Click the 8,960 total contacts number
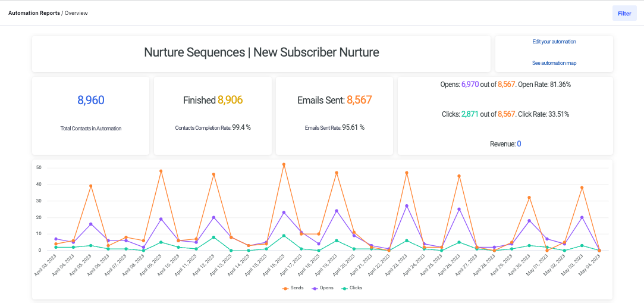Image resolution: width=644 pixels, height=303 pixels. click(x=91, y=100)
